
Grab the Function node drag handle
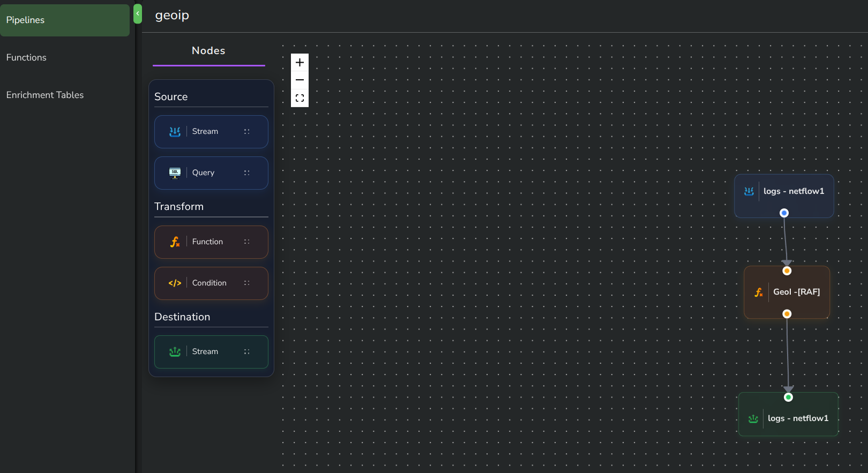click(247, 242)
